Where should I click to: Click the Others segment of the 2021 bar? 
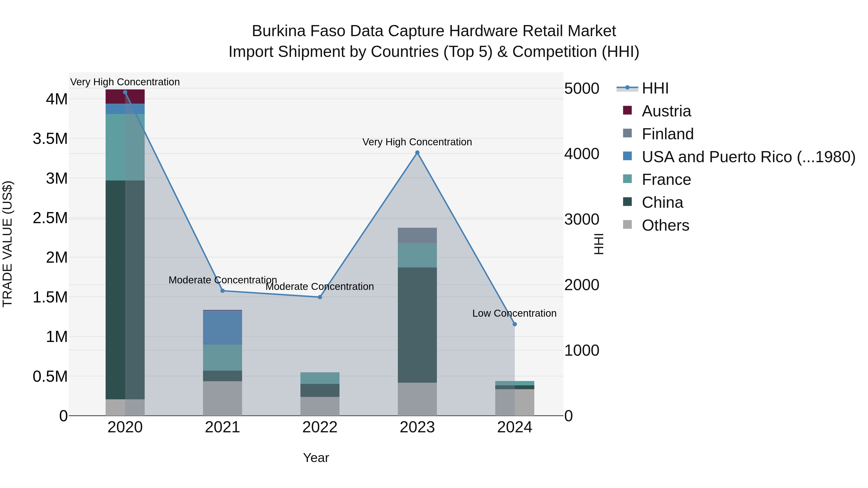click(x=222, y=398)
